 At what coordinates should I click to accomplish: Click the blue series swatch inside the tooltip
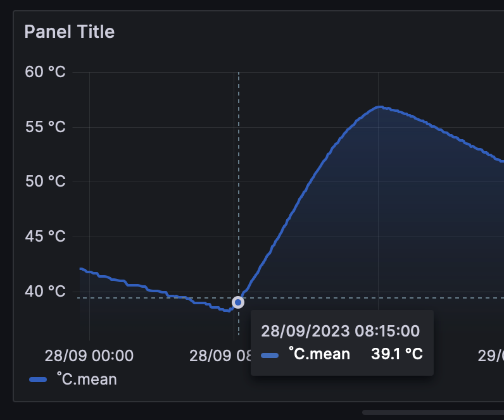click(270, 355)
